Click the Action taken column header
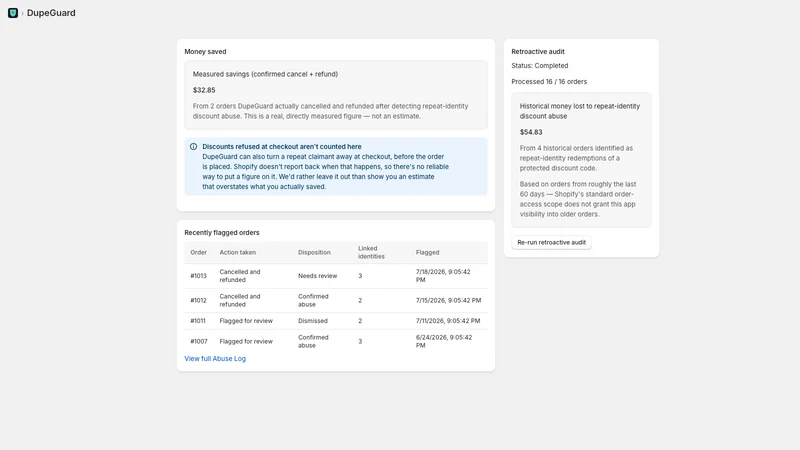 click(x=238, y=253)
